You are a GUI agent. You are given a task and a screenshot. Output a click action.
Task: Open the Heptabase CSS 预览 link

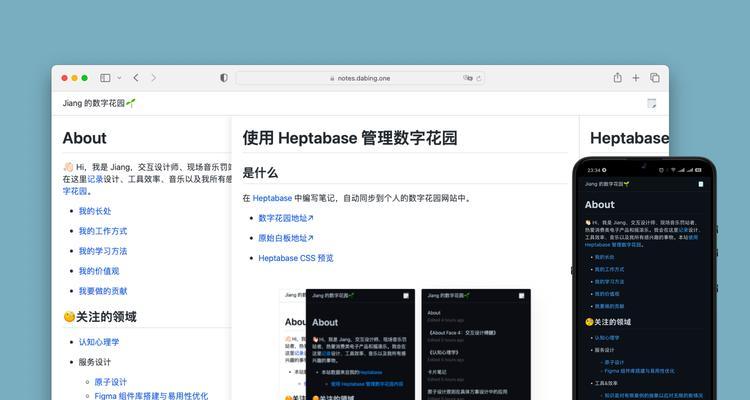296,258
